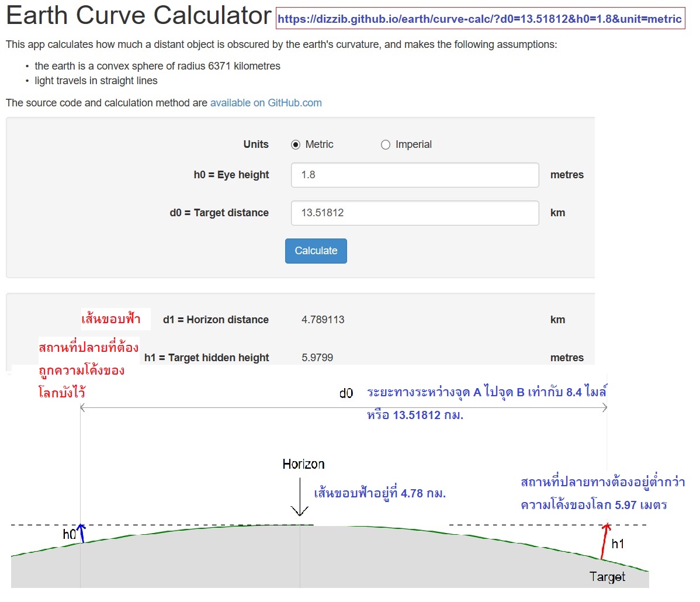Click the Eye height input field

click(x=414, y=174)
